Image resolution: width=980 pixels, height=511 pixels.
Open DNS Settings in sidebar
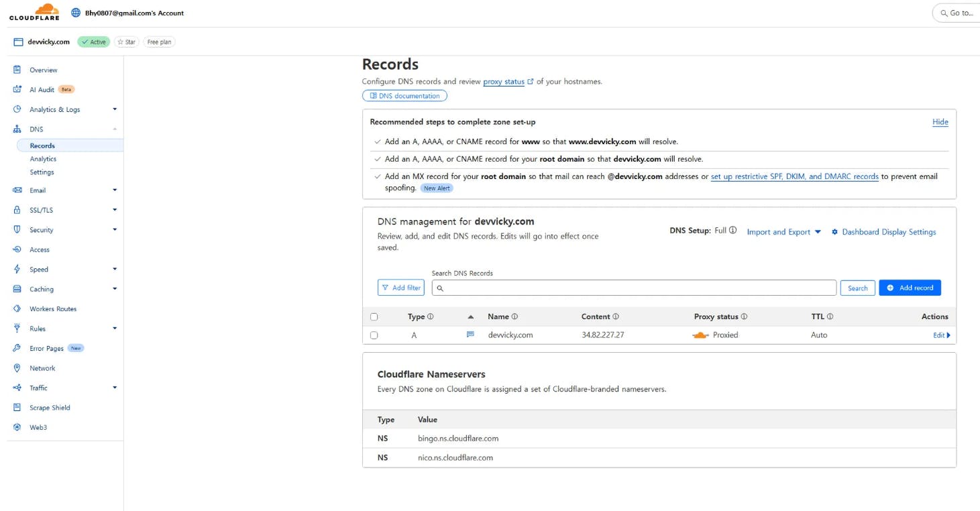[42, 172]
